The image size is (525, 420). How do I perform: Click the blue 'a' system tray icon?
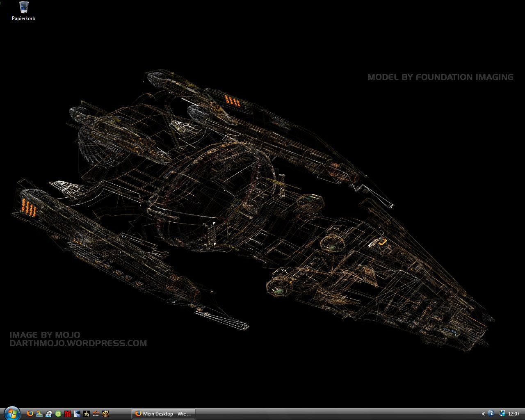(x=491, y=413)
